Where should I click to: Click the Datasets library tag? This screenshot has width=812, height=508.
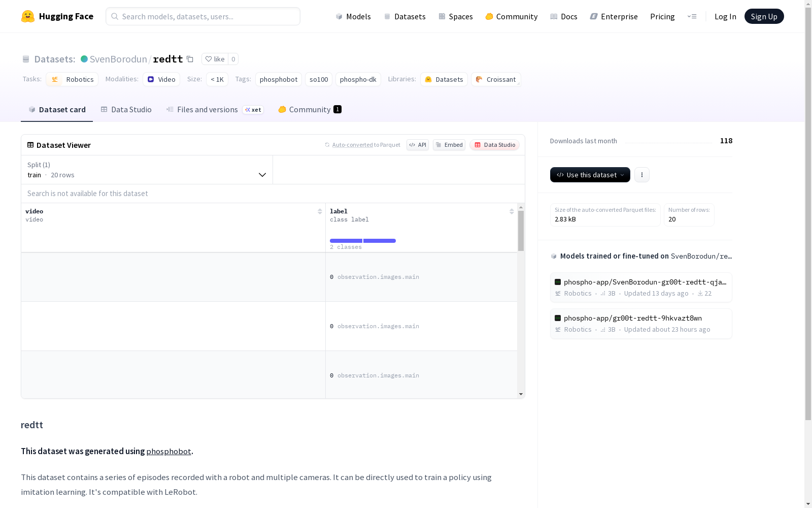coord(444,79)
